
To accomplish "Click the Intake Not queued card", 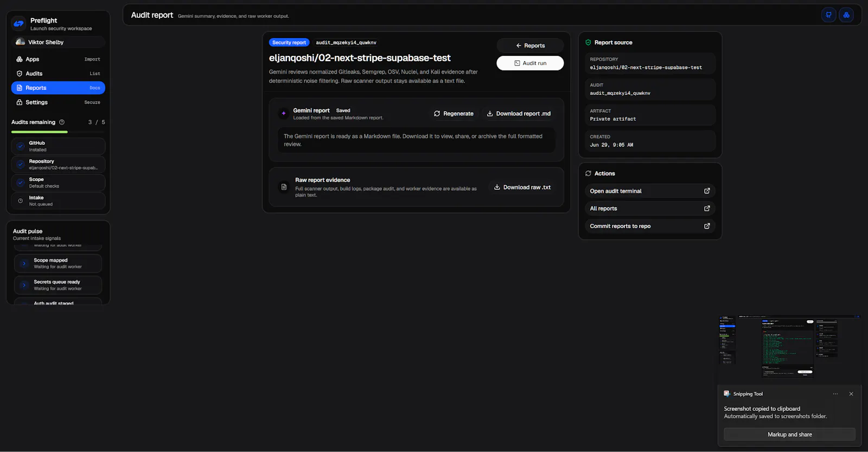I will pos(58,201).
